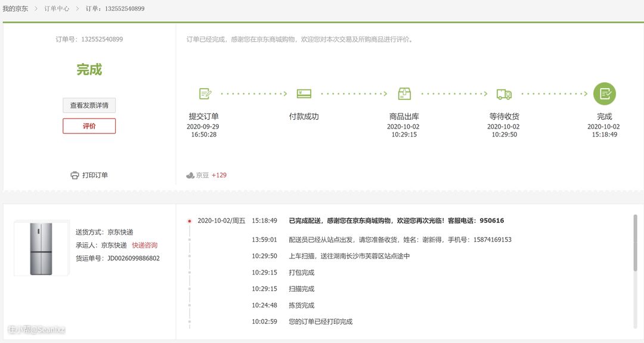The width and height of the screenshot is (644, 343).
Task: Click the red 评价 button
Action: click(89, 126)
